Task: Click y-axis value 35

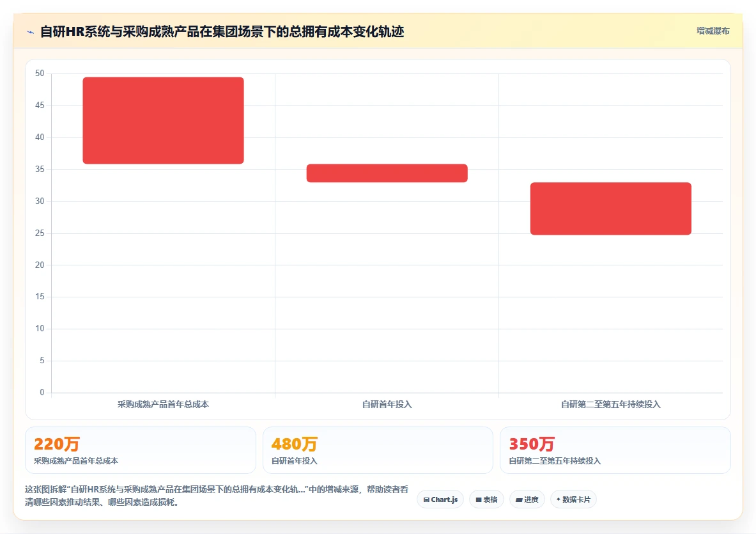Action: coord(40,169)
